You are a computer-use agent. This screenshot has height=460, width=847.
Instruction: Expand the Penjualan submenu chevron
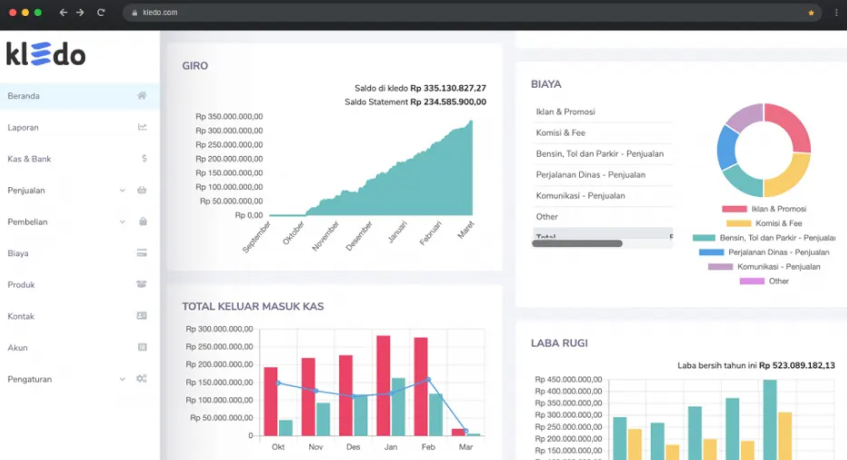(122, 190)
